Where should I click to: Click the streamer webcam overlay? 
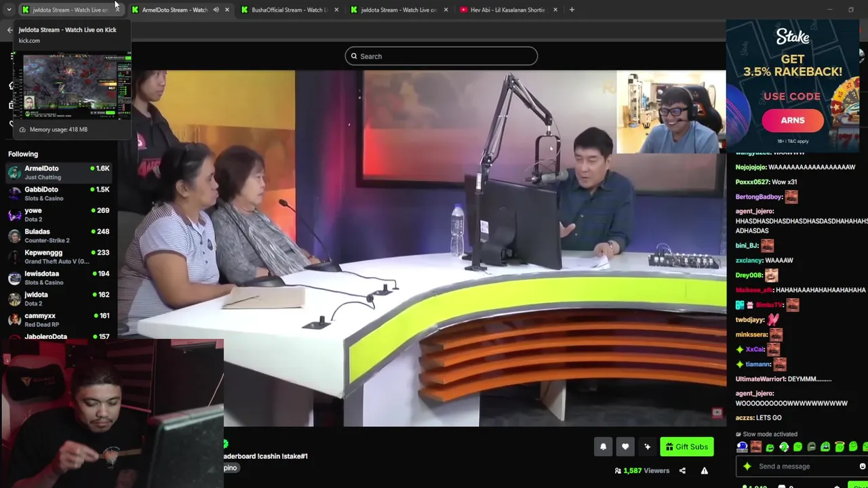pos(112,413)
